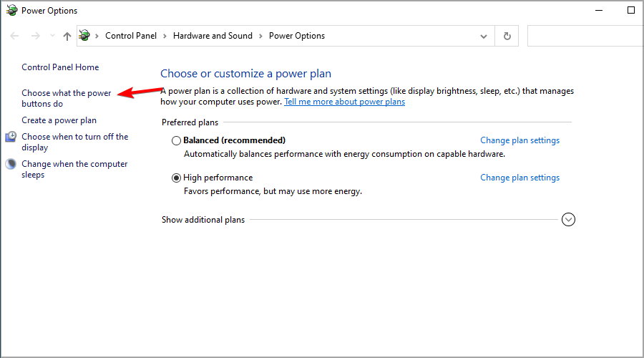Screen dimensions: 644x358
Task: Click 'Favors performance, but may use more energy.'
Action: pyautogui.click(x=273, y=191)
